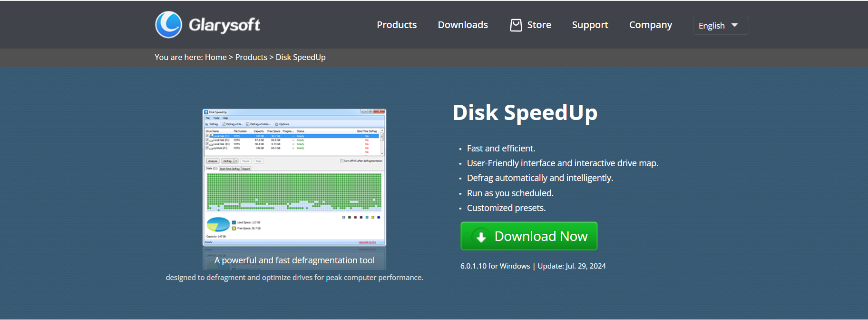This screenshot has width=868, height=320.
Task: Open the Downloads navigation menu
Action: tap(463, 25)
